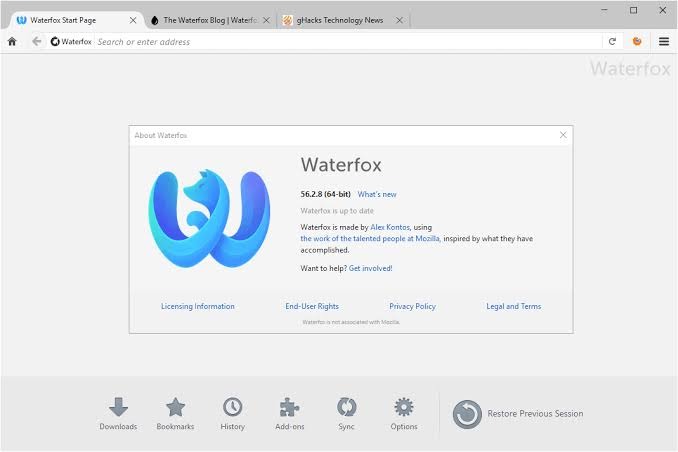Click the Waterfox is up to date text
Screen dimensions: 678x452
coord(337,211)
